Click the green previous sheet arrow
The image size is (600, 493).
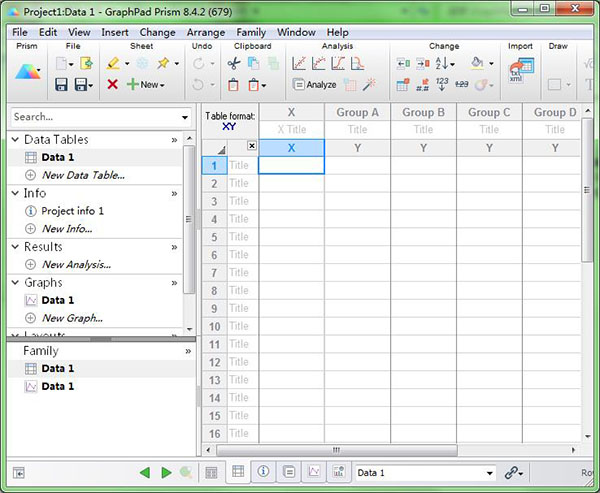click(x=145, y=473)
